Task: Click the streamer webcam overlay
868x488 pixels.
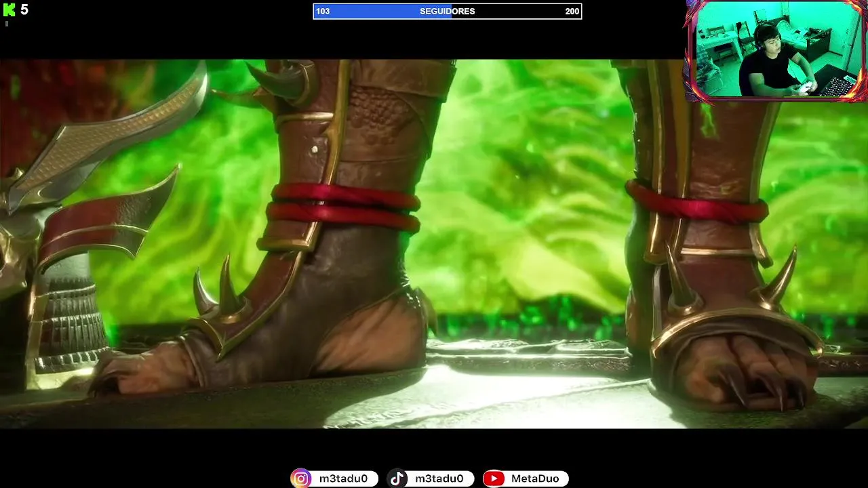Action: tap(776, 51)
